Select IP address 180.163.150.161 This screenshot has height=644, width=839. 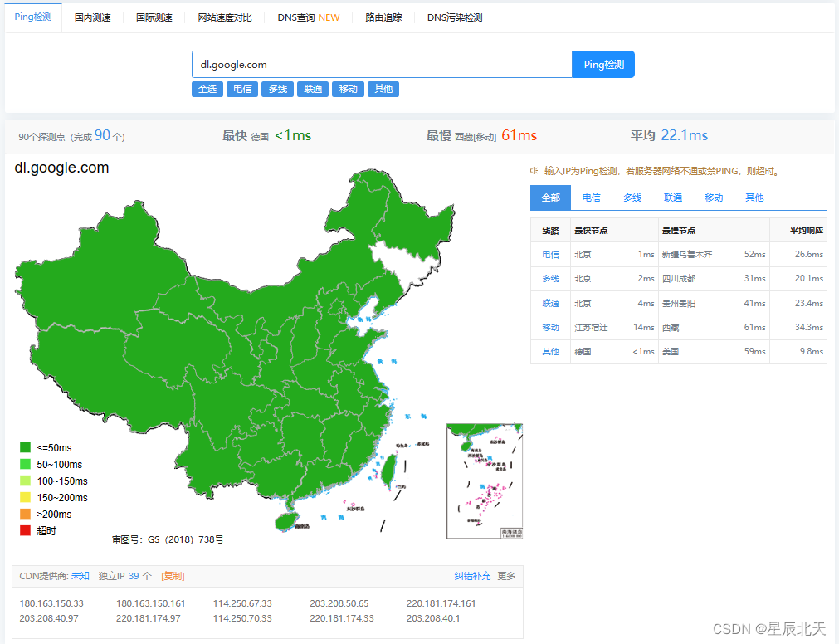tap(151, 603)
